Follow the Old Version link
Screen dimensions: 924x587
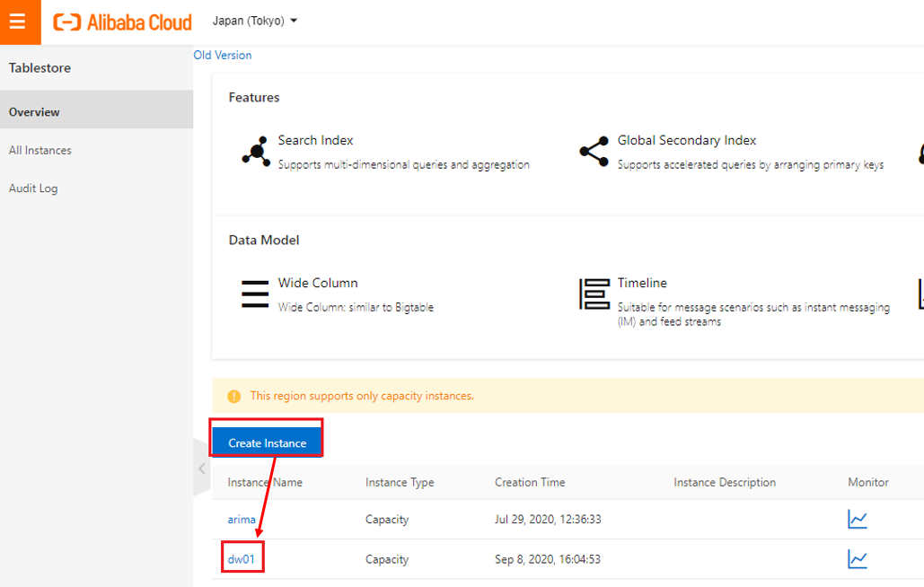point(223,56)
